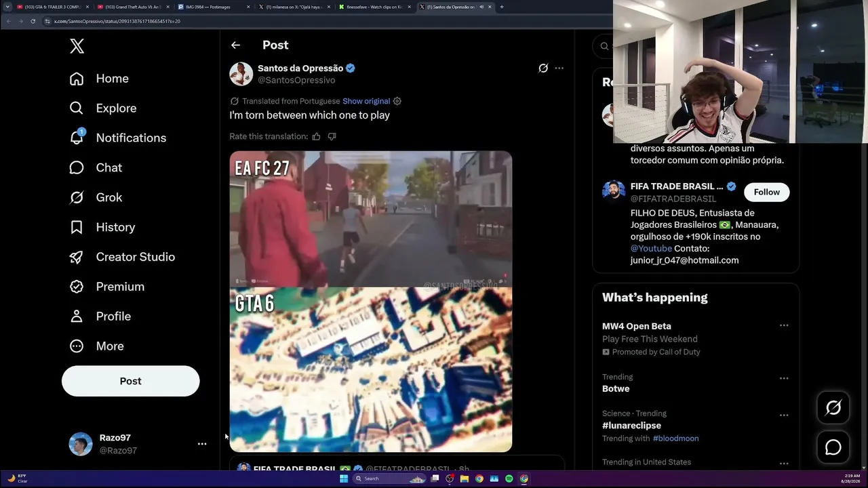This screenshot has height=488, width=868.
Task: Open Chat from the sidebar
Action: [x=96, y=167]
